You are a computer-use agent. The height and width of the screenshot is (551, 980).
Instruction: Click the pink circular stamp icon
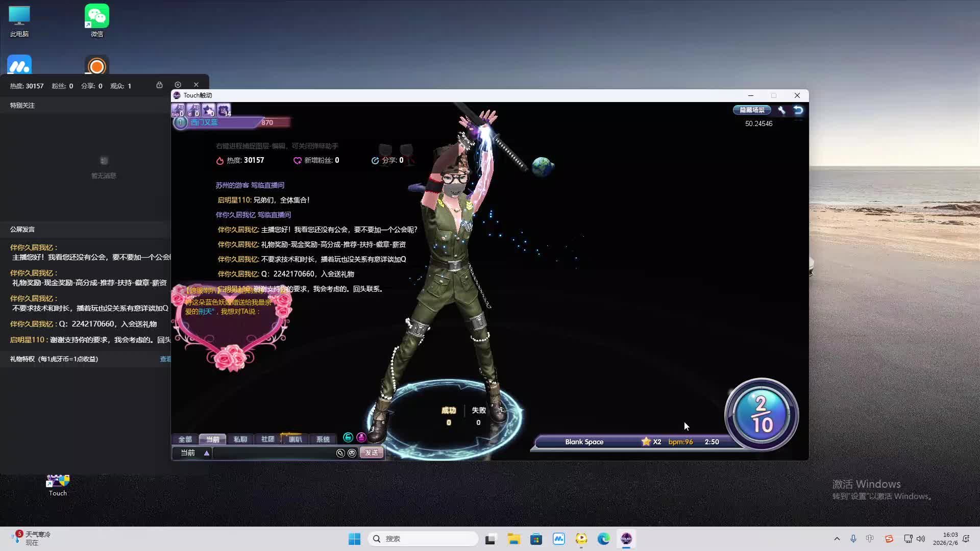click(x=361, y=438)
